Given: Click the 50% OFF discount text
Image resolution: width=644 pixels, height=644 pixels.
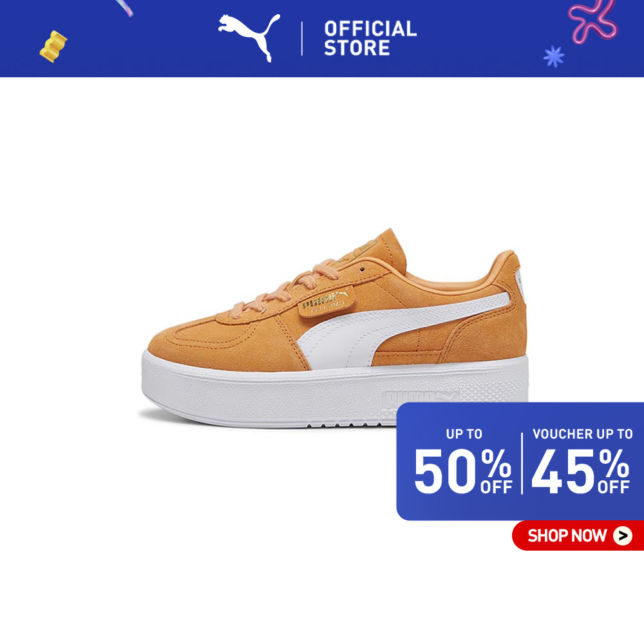Looking at the screenshot, I should click(463, 471).
